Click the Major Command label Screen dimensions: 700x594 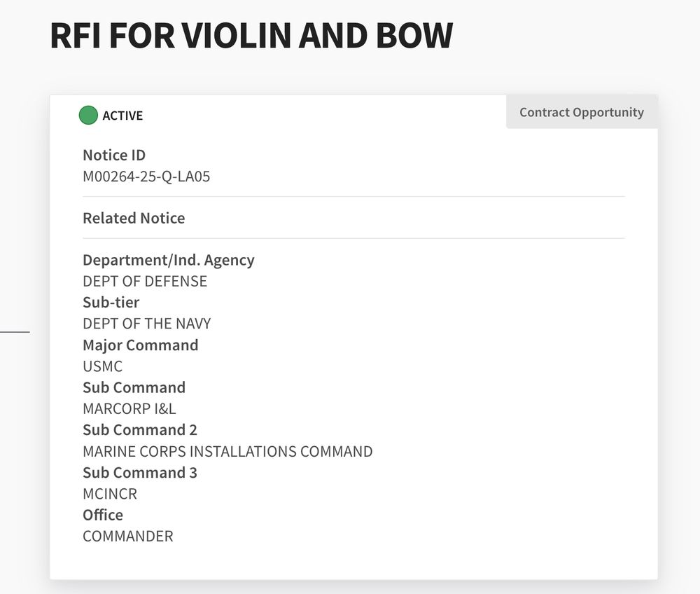(x=140, y=345)
